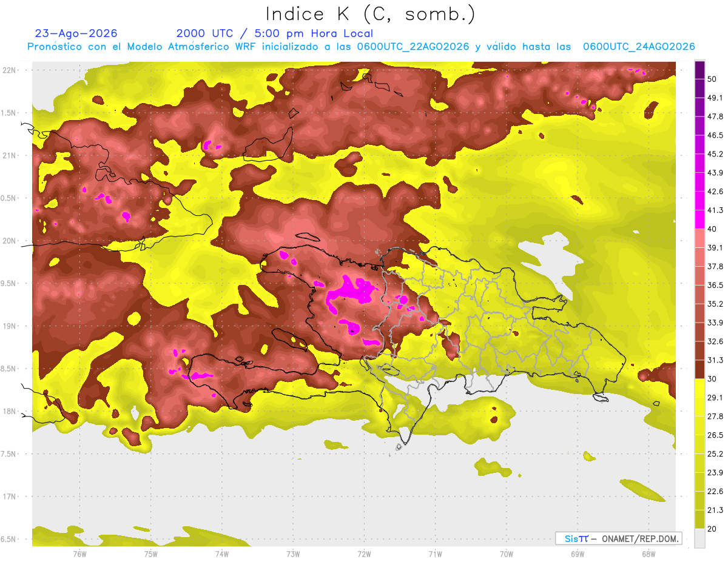Click the bright yellow color bar segment between 29.1 and 30
The width and height of the screenshot is (728, 562).
pos(699,388)
